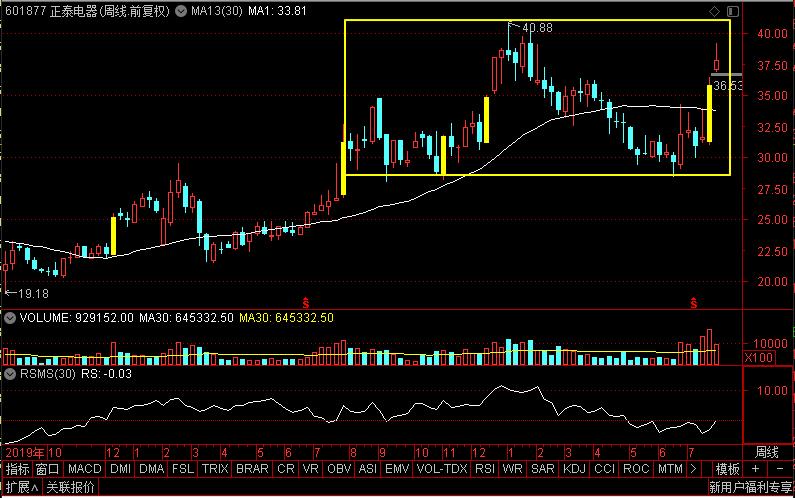Click the stock title 601877 正泰电器
This screenshot has height=498, width=795.
[51, 11]
